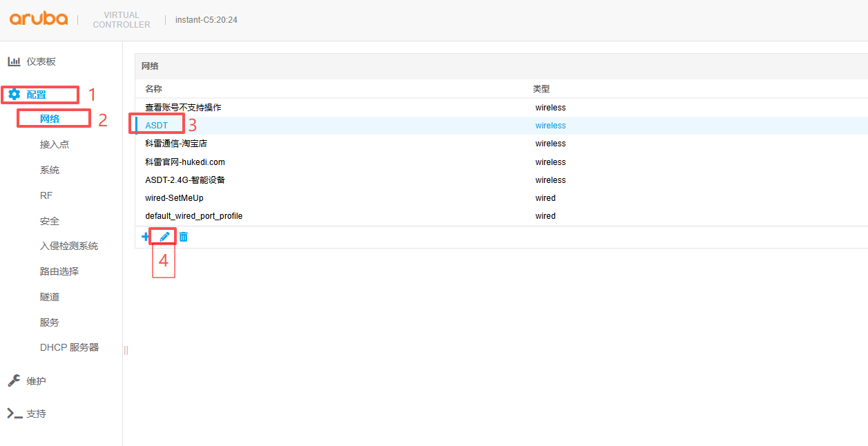
Task: Click the pencil edit network icon
Action: click(x=164, y=237)
